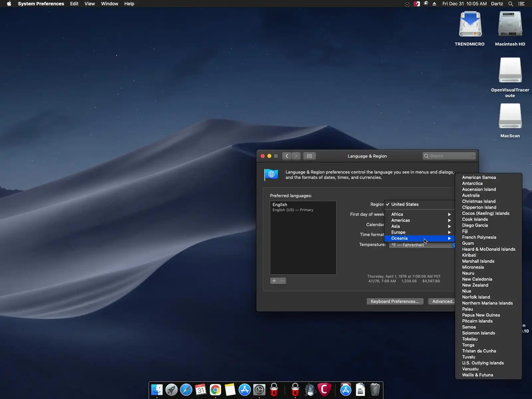Open Safari from the Dock
Viewport: 532px width, 399px height.
(x=186, y=390)
